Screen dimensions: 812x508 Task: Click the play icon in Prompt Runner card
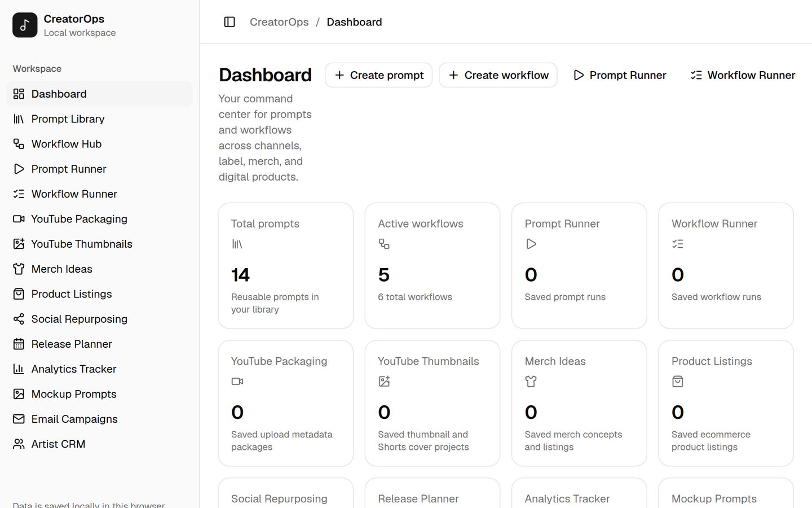531,244
